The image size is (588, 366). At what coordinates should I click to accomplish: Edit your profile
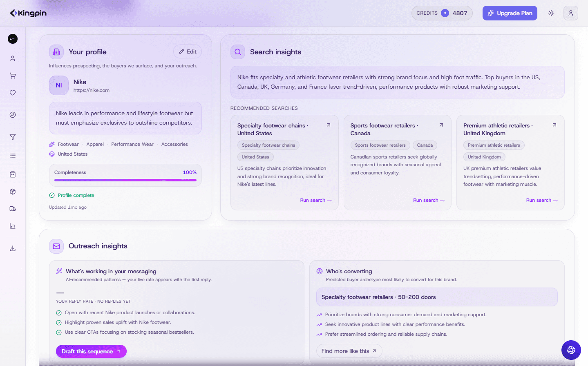[x=188, y=51]
